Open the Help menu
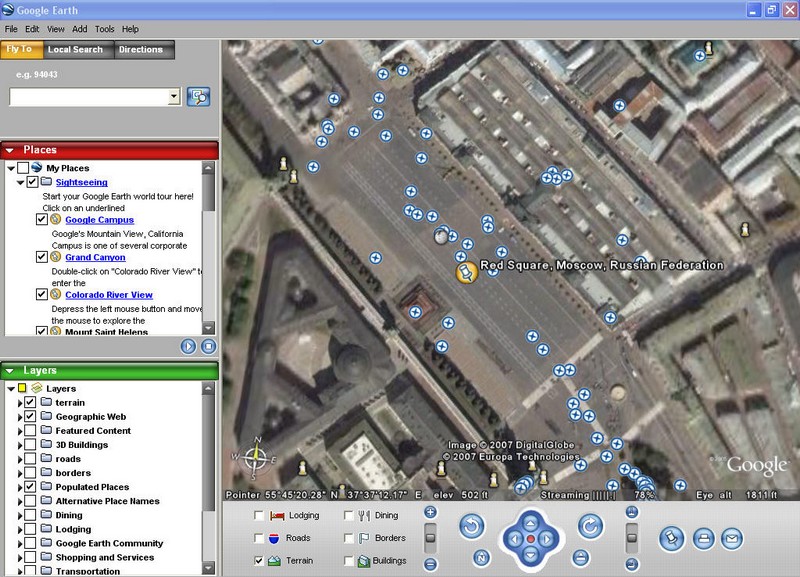Viewport: 800px width, 577px height. pyautogui.click(x=130, y=29)
